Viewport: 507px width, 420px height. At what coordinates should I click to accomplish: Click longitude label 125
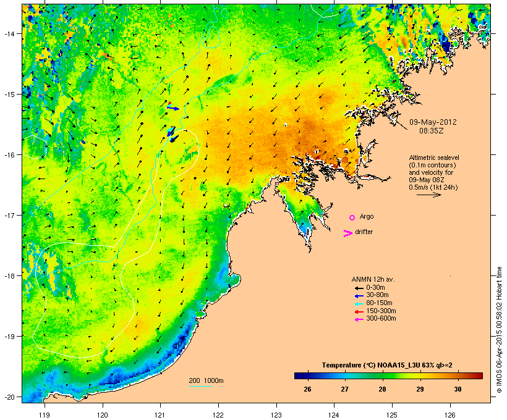click(392, 415)
